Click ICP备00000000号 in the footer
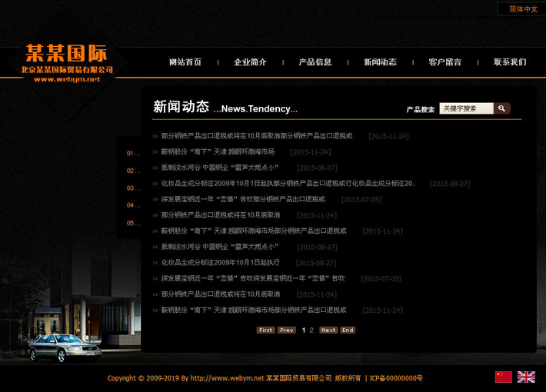The height and width of the screenshot is (392, 546). point(396,378)
